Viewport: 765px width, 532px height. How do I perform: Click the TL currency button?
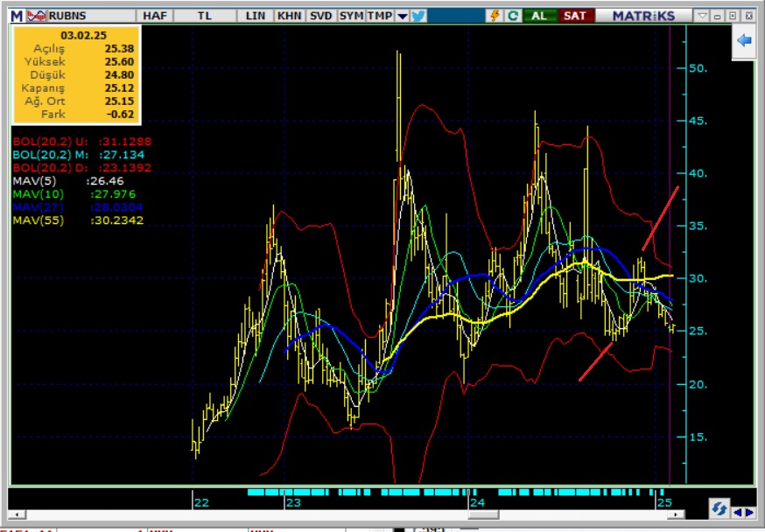(x=205, y=16)
